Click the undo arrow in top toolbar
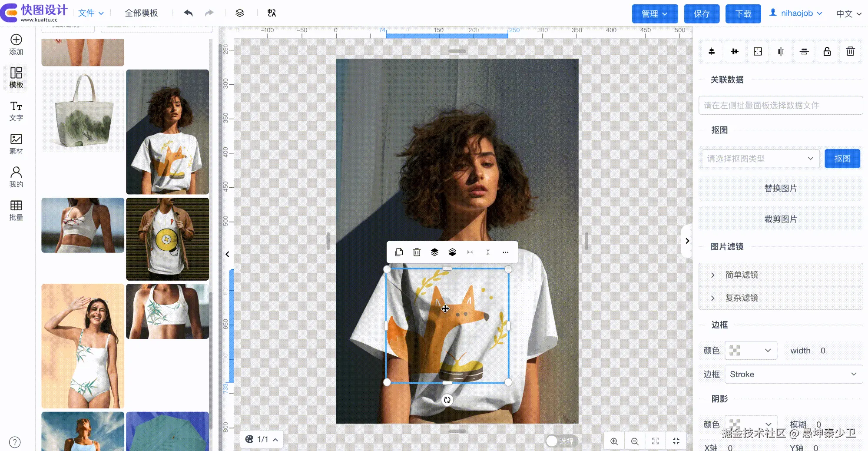Screen dimensions: 868x451 tap(188, 13)
